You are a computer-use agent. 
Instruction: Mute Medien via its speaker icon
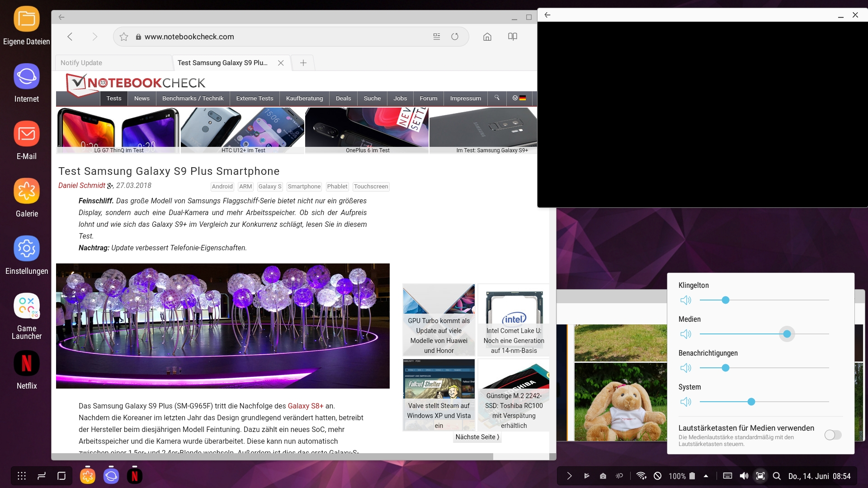(x=686, y=334)
